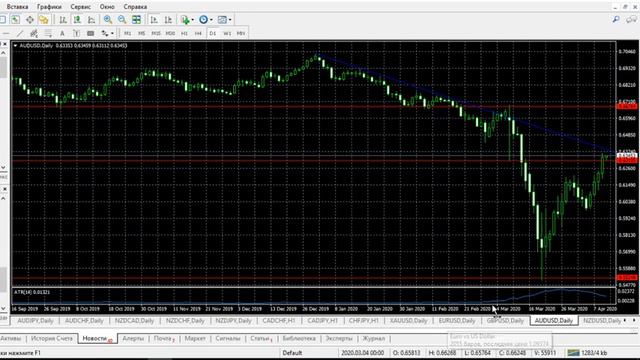640x360 pixels.
Task: Click the gray rectangle toolbar icon
Action: (91, 33)
